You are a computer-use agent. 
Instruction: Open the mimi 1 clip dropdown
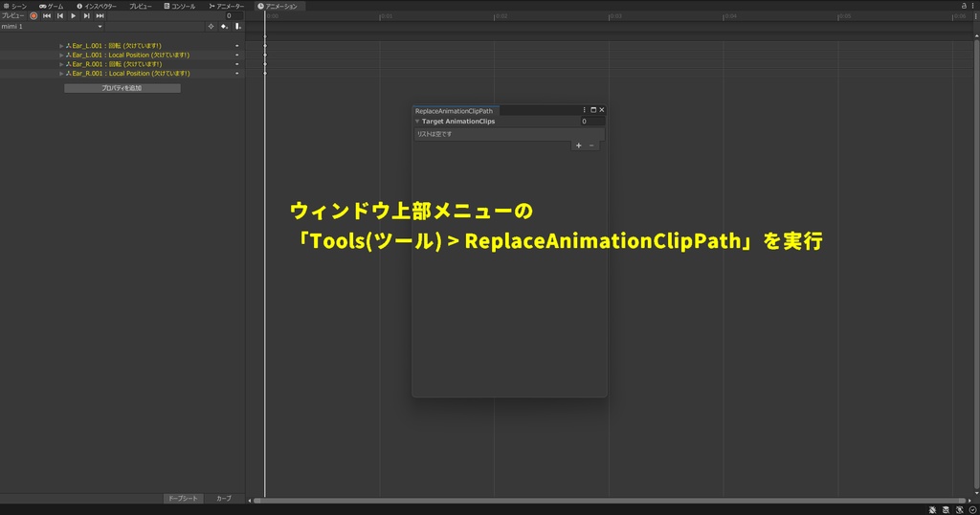pyautogui.click(x=52, y=26)
